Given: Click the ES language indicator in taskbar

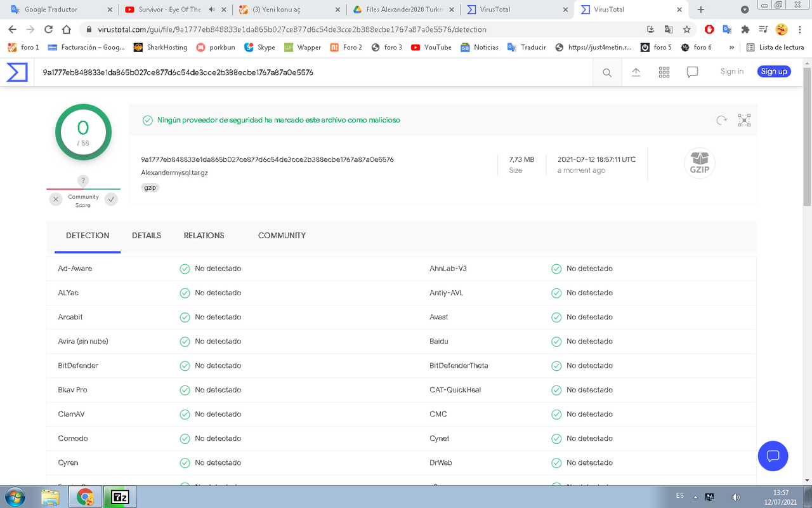Looking at the screenshot, I should click(680, 496).
